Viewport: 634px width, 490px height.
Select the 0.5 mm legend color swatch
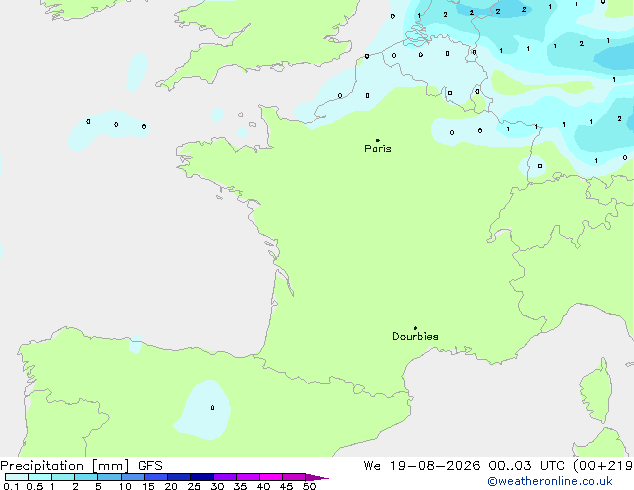[x=40, y=477]
